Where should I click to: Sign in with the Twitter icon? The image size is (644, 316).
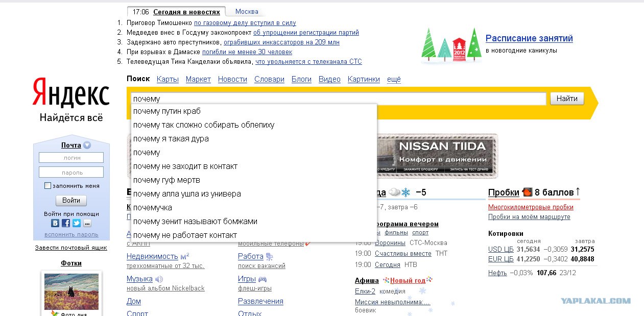[77, 223]
